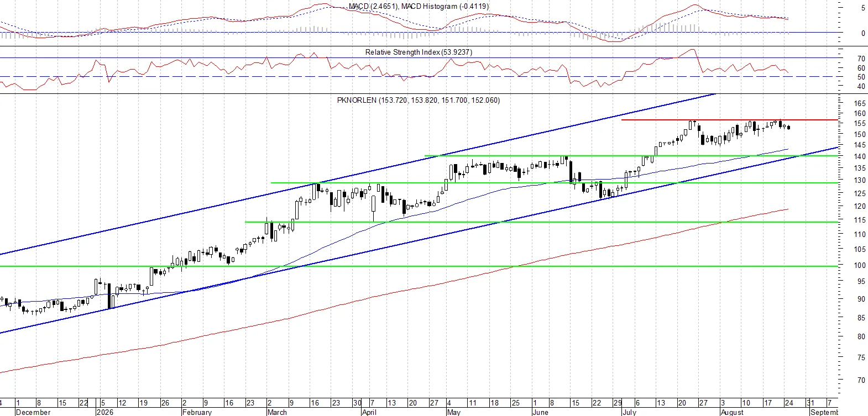Select the PKNORLEN price chart title
This screenshot has height=416, width=868.
(418, 100)
